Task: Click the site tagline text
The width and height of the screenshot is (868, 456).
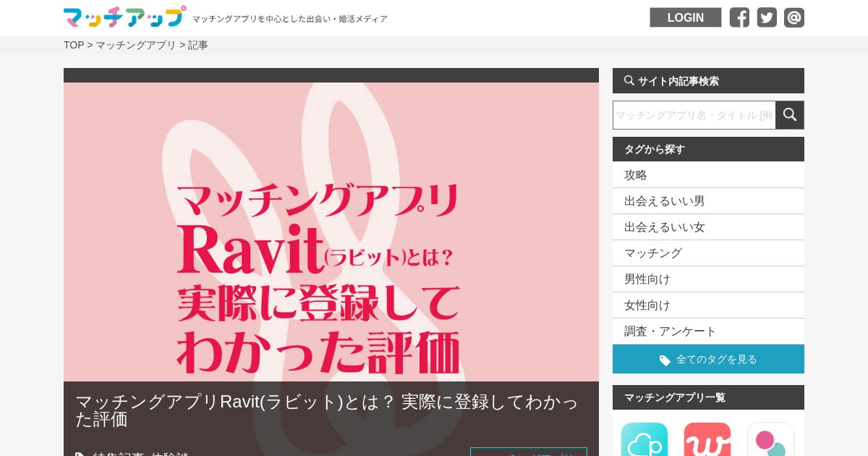Action: tap(290, 19)
